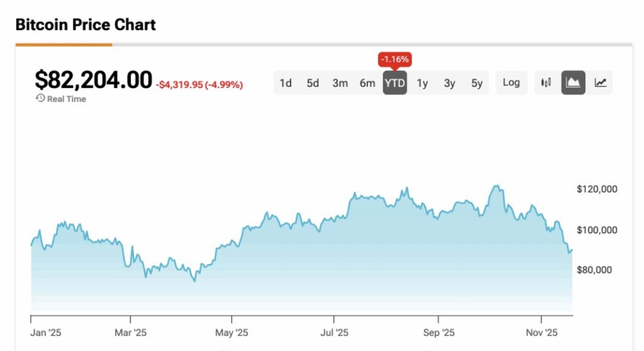Click the Jul '25 axis label
The image size is (644, 351).
coord(334,333)
